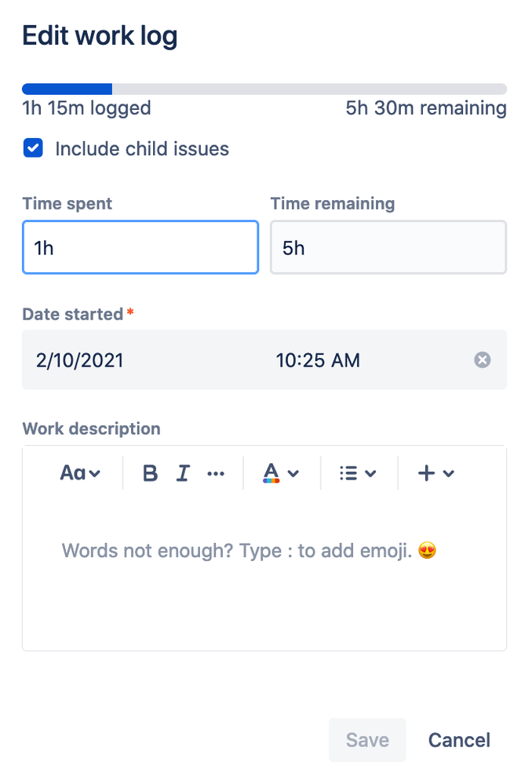The width and height of the screenshot is (532, 784).
Task: Click the 2/10/2021 date value
Action: point(80,360)
